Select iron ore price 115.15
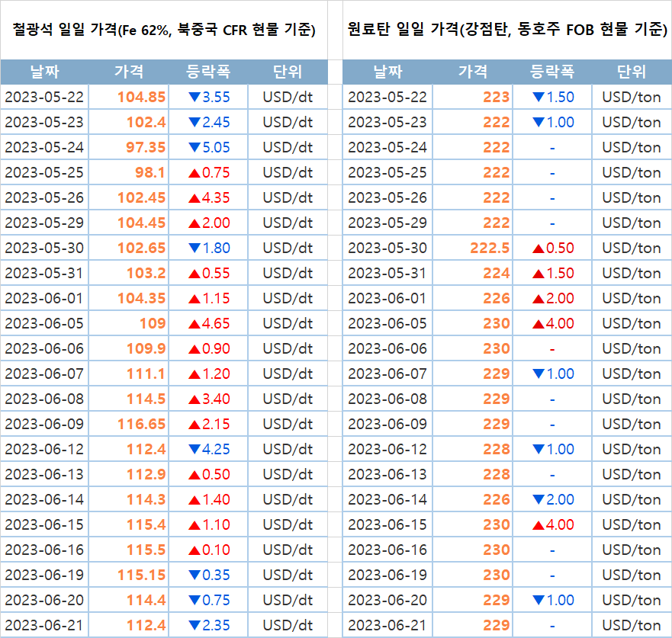The height and width of the screenshot is (638, 672). click(142, 575)
